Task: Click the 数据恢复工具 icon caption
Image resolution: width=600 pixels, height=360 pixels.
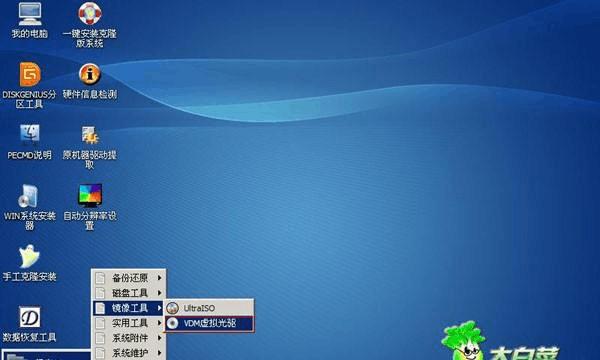Action: (x=29, y=337)
